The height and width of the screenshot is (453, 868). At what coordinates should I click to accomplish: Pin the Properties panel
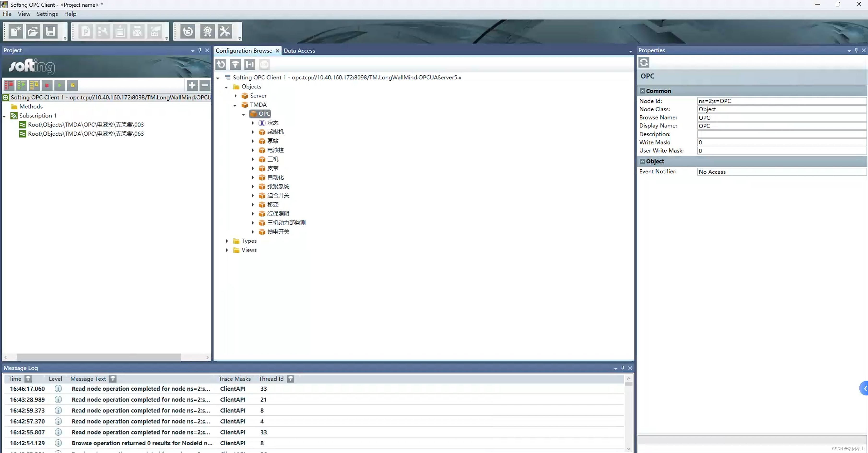[856, 50]
